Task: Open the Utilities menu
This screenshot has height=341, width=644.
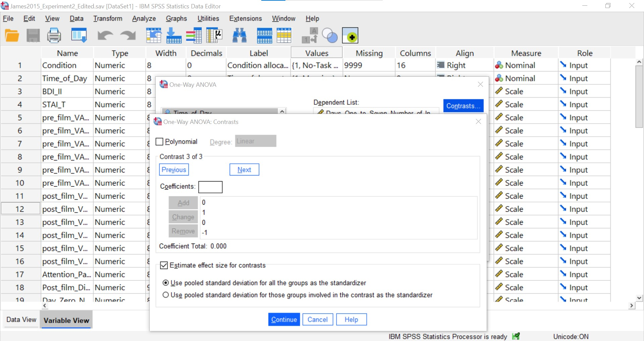Action: (x=208, y=18)
